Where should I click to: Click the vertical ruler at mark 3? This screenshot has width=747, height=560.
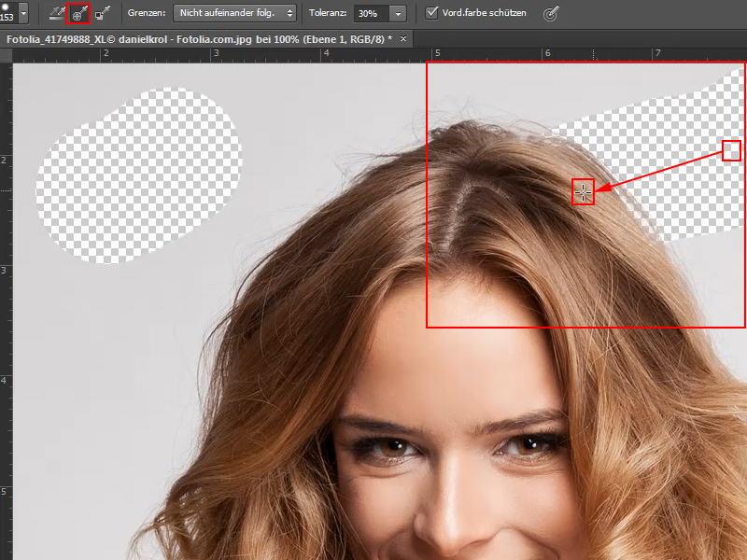point(4,271)
